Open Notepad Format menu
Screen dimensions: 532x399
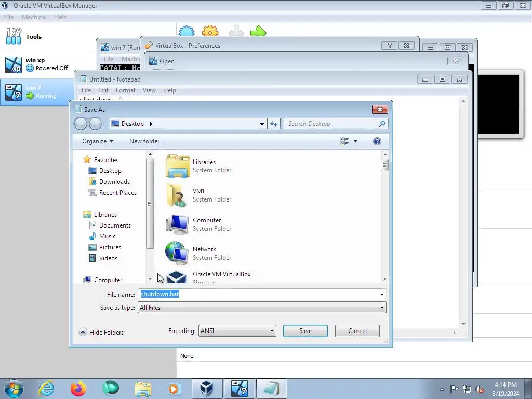point(126,90)
